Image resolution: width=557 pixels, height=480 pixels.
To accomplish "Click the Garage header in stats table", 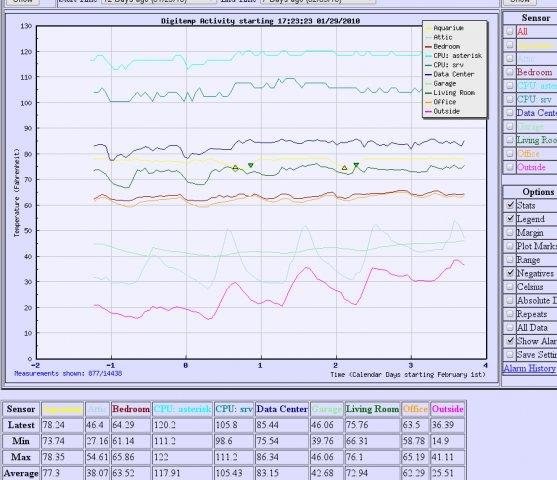I will 326,409.
